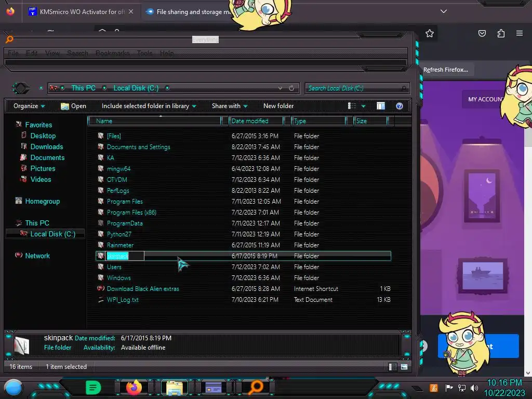Click the skinpack rename text box

coord(125,256)
